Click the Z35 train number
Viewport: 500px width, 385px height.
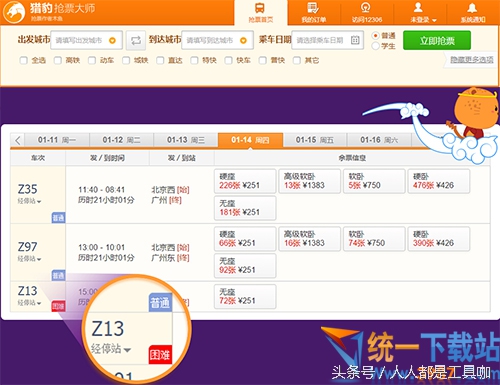[x=27, y=189]
